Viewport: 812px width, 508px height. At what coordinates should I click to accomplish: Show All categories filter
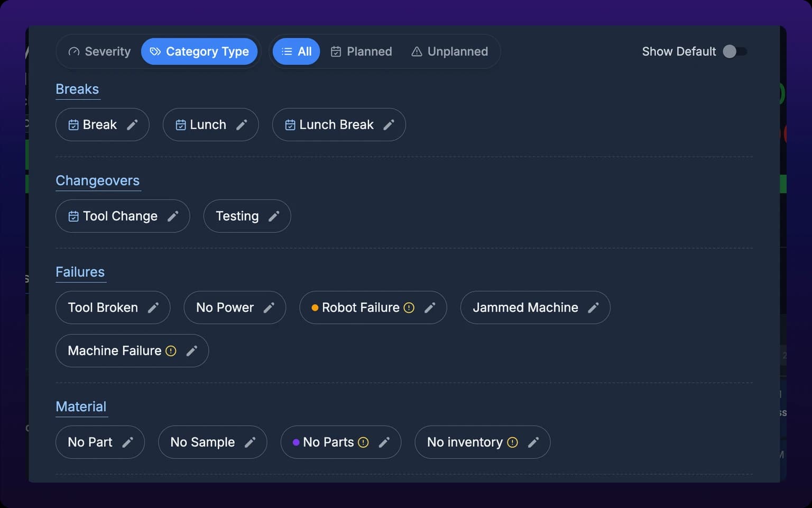pos(297,51)
